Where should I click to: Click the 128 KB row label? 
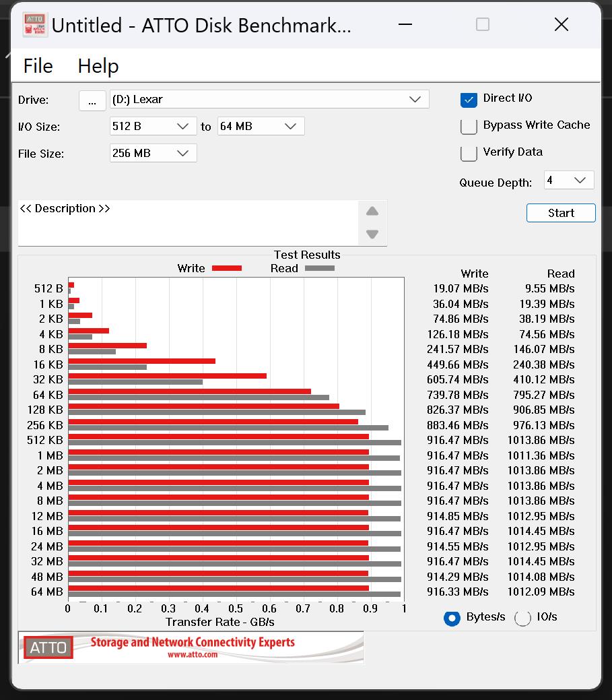(45, 410)
